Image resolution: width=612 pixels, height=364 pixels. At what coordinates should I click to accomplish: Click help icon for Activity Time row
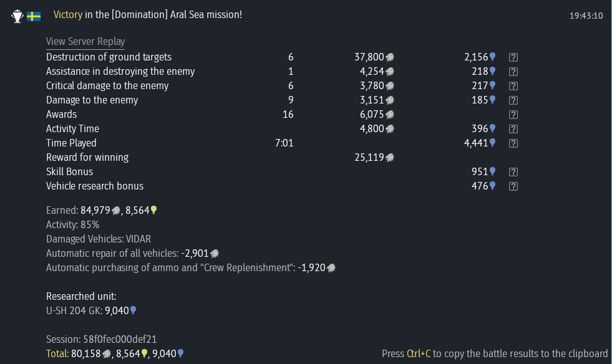click(x=513, y=129)
